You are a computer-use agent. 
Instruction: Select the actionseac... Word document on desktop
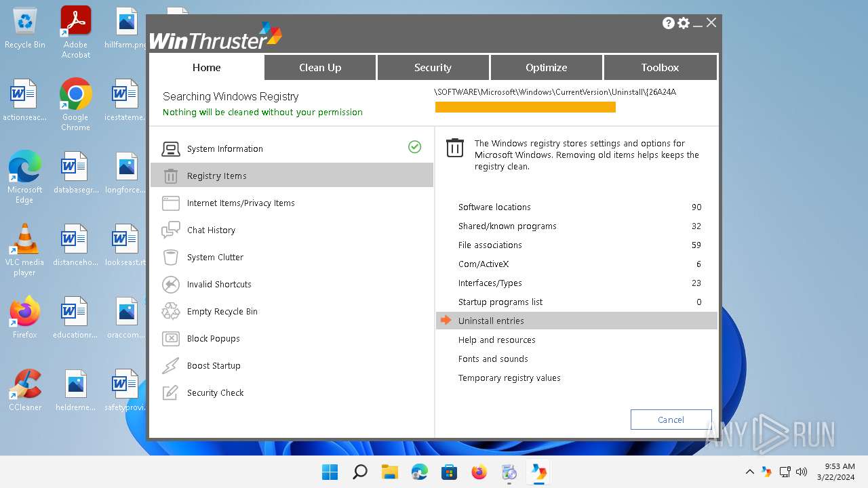(x=25, y=100)
